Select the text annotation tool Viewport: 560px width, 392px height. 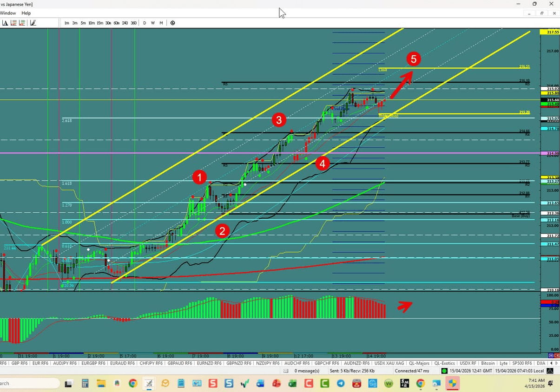click(x=5, y=22)
